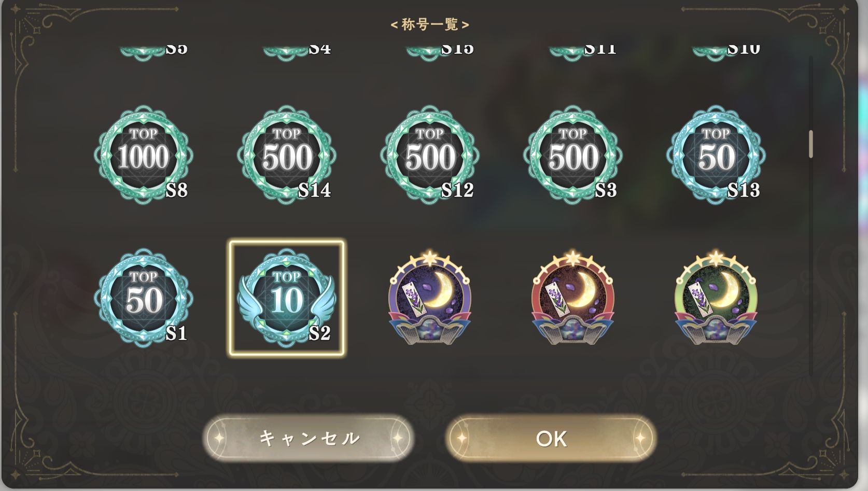
Task: Click the キャンセル button
Action: click(308, 438)
